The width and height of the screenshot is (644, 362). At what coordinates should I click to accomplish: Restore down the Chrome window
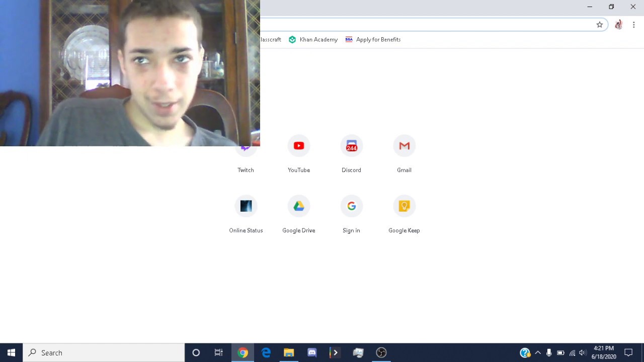tap(611, 7)
